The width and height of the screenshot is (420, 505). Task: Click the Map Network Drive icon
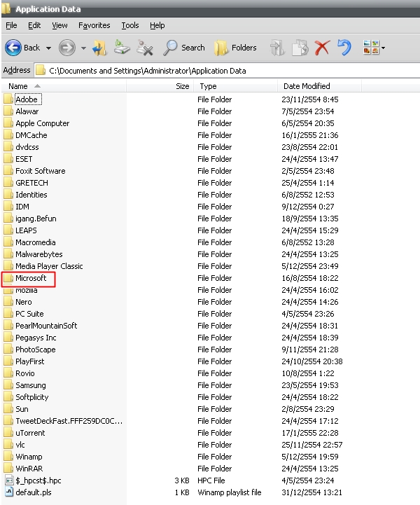pos(122,48)
